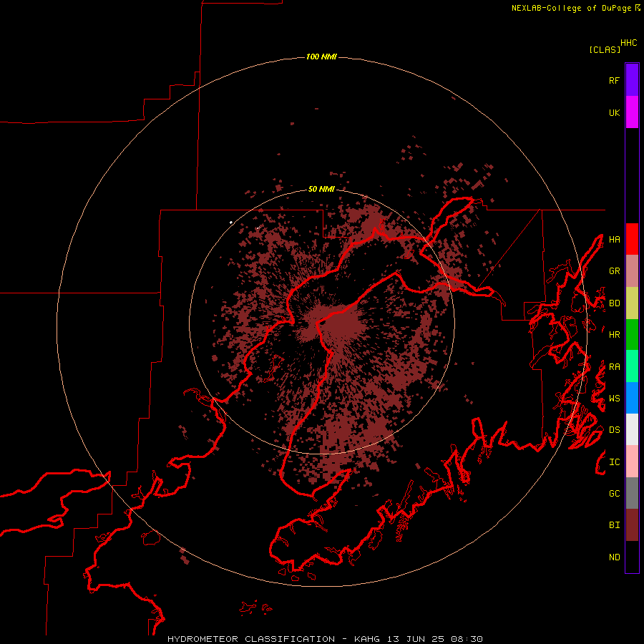Click the UK legend label

[x=614, y=112]
